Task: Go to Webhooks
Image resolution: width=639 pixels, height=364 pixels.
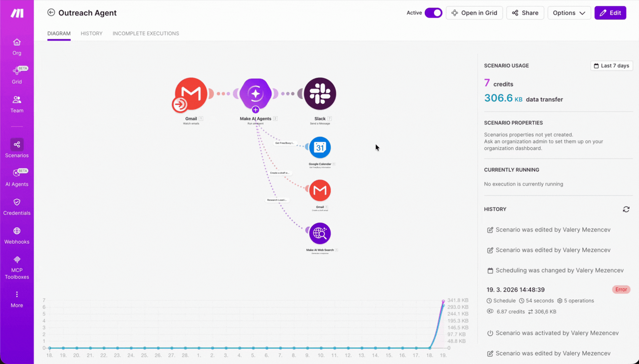Action: (17, 236)
